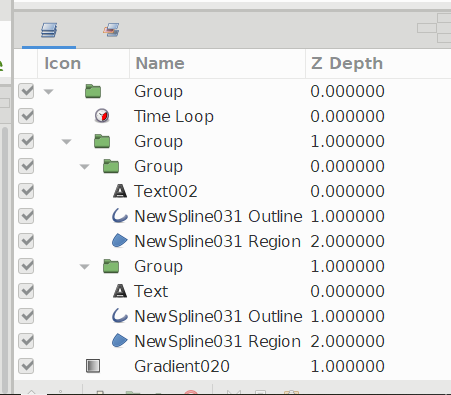451x395 pixels.
Task: Uncheck NewSpline031 Outline in the Text layer's group
Action: pos(26,316)
